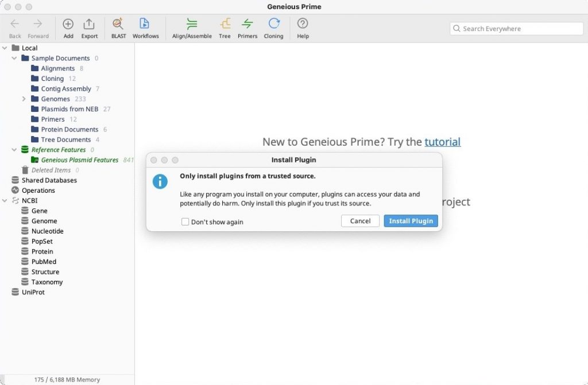Close the Install Plugin dialog window

154,160
